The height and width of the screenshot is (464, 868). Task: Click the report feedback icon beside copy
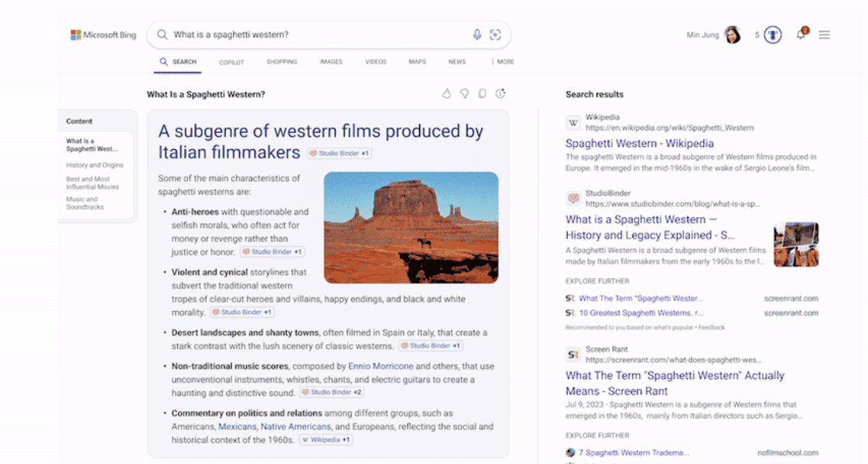(x=501, y=93)
